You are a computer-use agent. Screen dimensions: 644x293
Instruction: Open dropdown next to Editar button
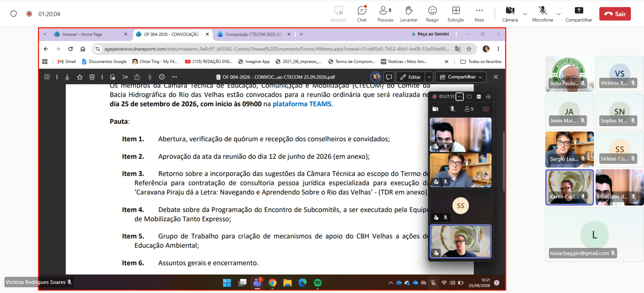pos(429,77)
